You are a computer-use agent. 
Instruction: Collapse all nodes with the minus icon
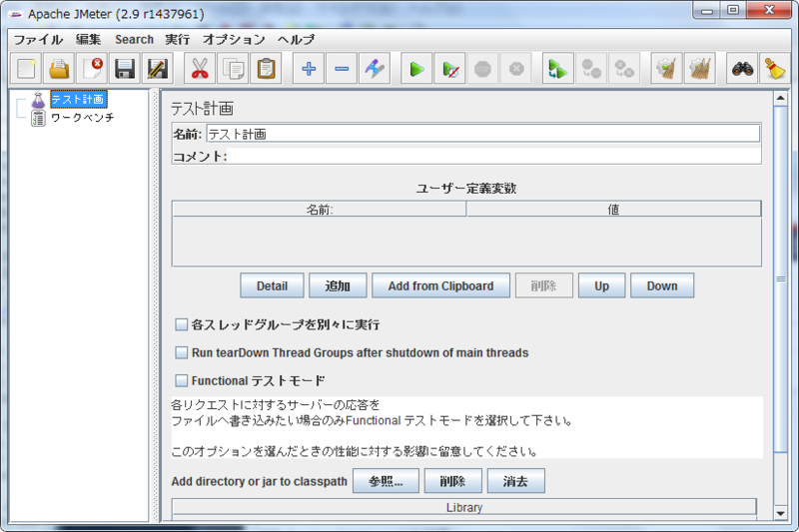(x=342, y=68)
